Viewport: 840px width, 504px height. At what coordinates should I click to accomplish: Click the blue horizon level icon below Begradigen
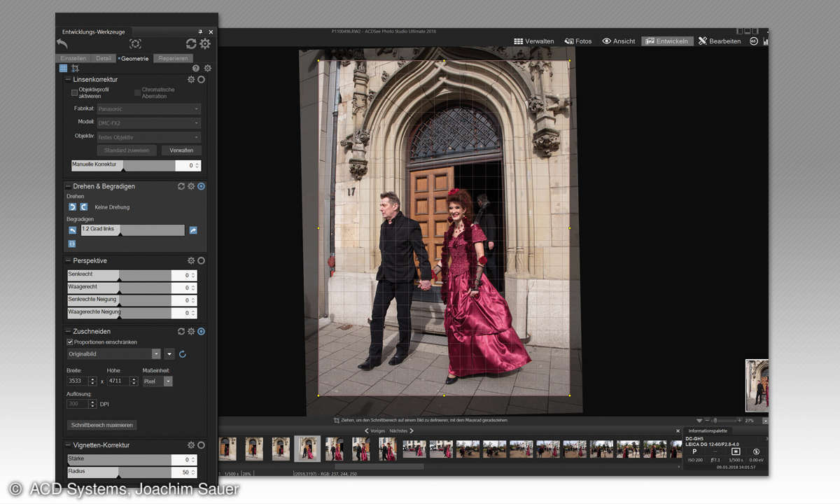pos(72,244)
